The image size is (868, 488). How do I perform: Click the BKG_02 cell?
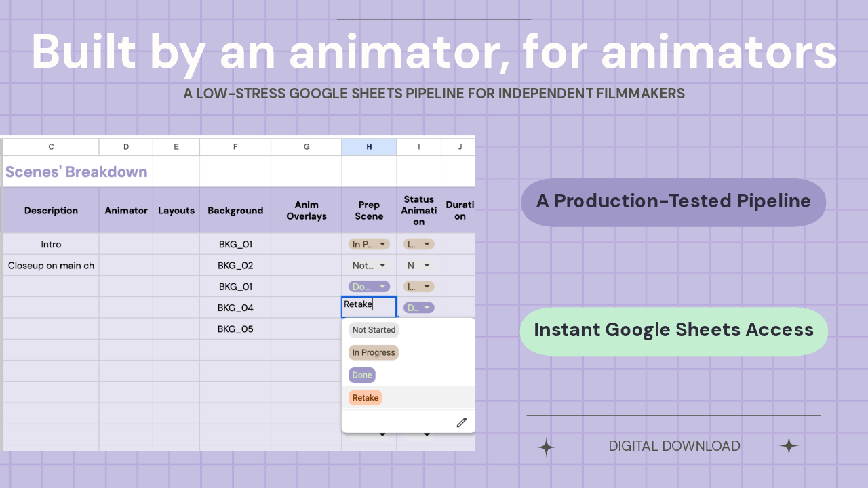[235, 266]
